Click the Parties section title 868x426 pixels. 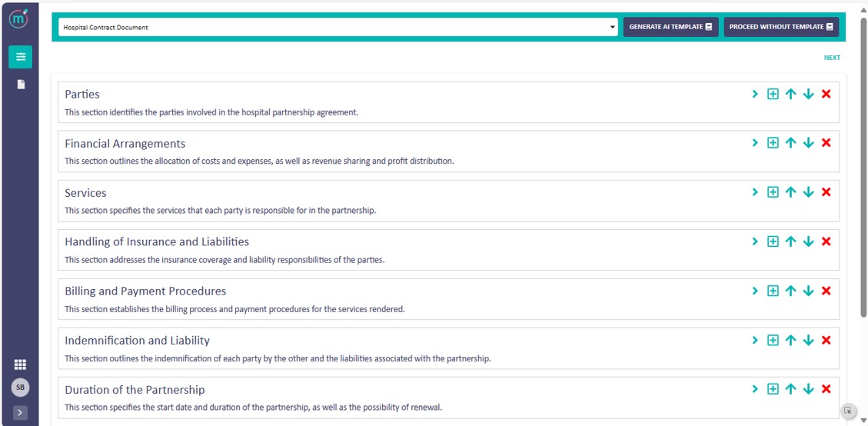[x=82, y=95]
